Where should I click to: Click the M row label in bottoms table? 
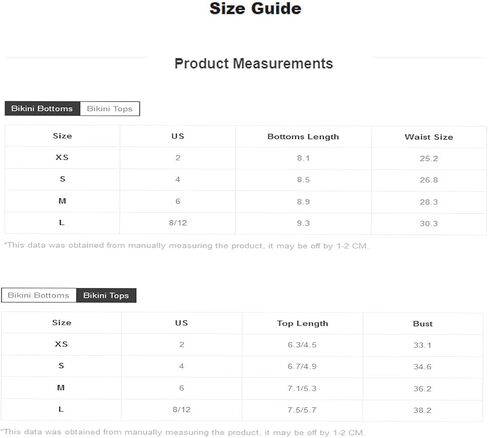click(62, 201)
